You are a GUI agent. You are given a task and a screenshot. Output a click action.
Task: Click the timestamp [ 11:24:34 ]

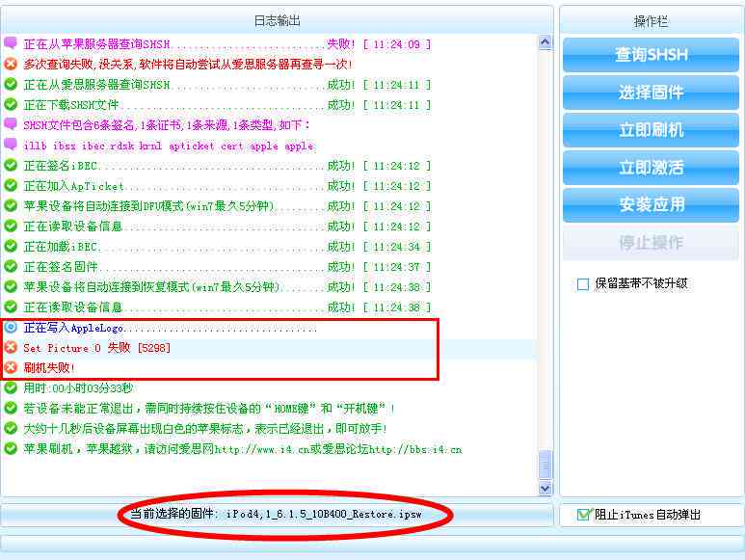[x=397, y=247]
